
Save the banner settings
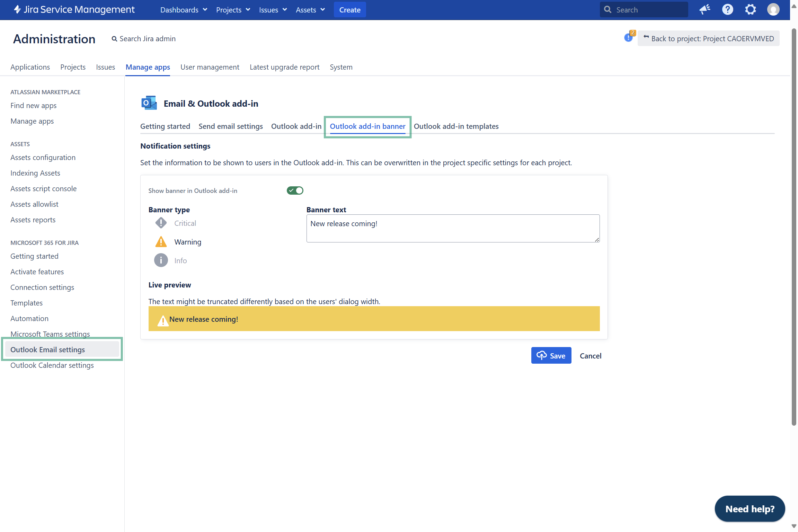551,356
